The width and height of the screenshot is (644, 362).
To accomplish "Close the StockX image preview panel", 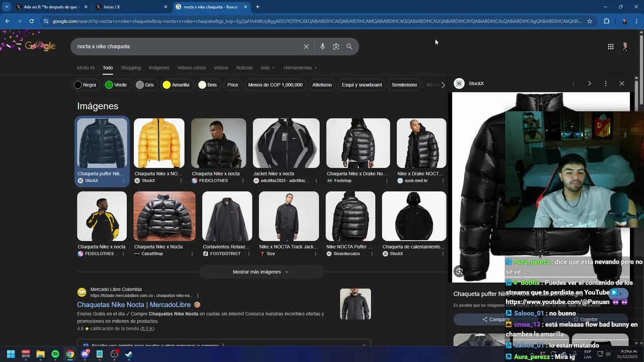I will coord(622,83).
